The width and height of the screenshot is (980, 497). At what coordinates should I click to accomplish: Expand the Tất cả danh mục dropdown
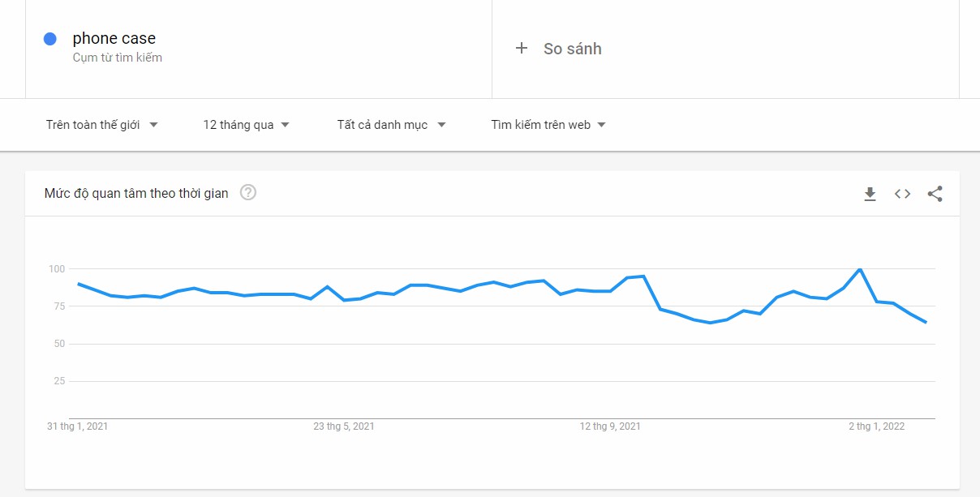pos(392,125)
